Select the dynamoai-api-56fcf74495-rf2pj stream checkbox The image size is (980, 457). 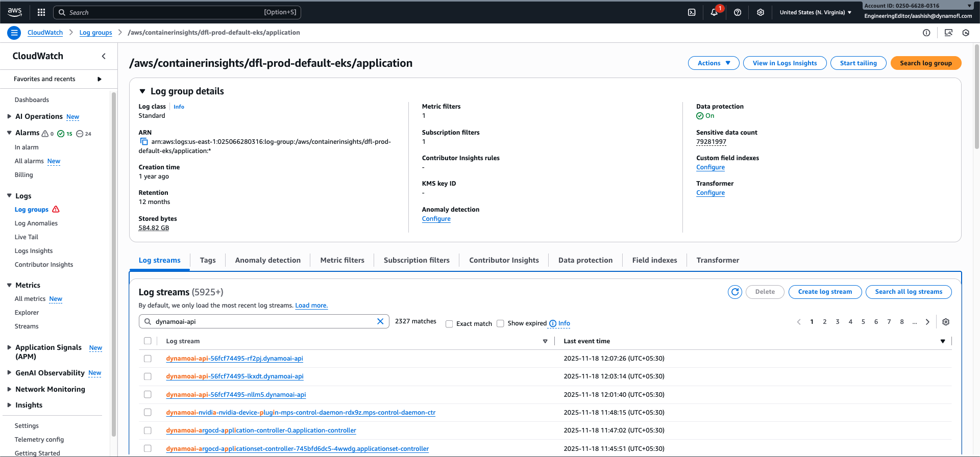point(148,359)
